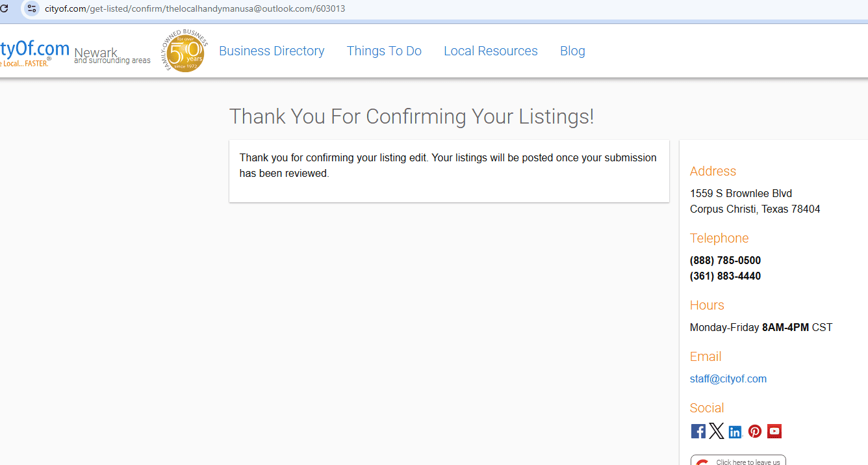The width and height of the screenshot is (868, 465).
Task: Go to Local Resources
Action: [491, 51]
